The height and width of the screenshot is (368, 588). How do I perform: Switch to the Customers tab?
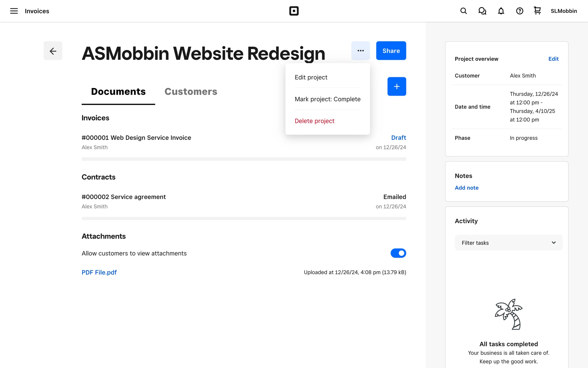(191, 91)
